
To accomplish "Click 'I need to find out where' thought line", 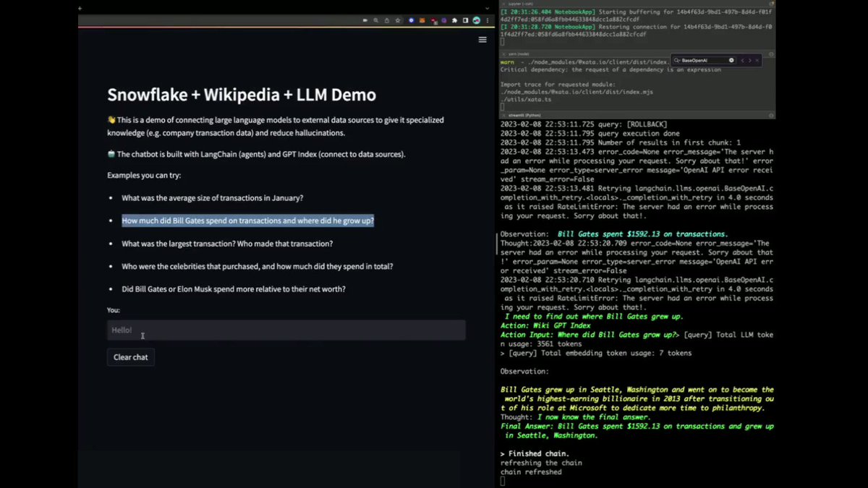I will tap(594, 317).
